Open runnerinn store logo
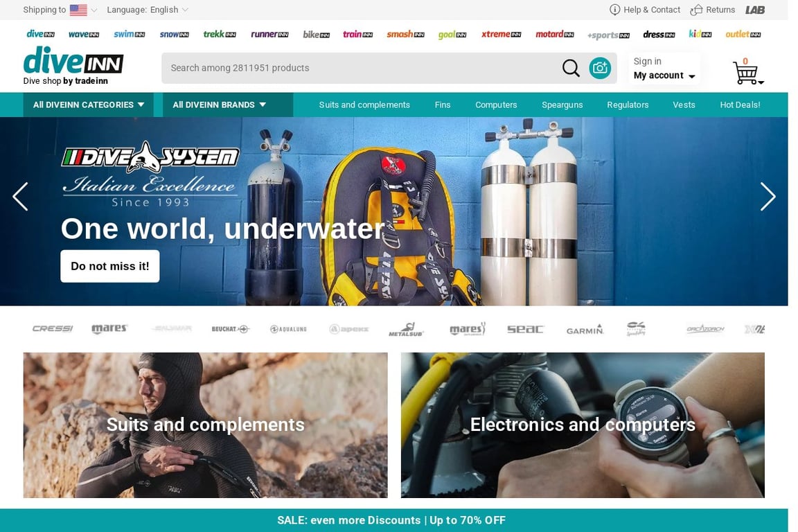The height and width of the screenshot is (532, 798). [269, 34]
